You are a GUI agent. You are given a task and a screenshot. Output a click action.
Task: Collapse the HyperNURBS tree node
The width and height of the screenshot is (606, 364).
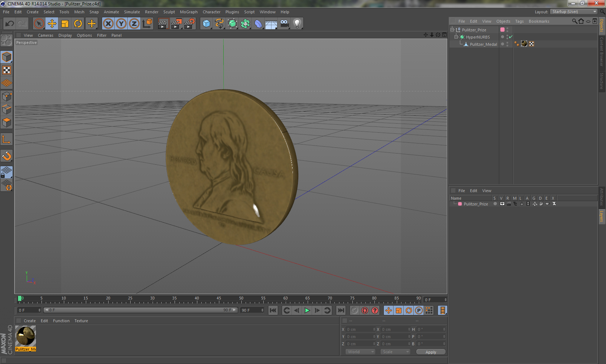click(x=456, y=37)
